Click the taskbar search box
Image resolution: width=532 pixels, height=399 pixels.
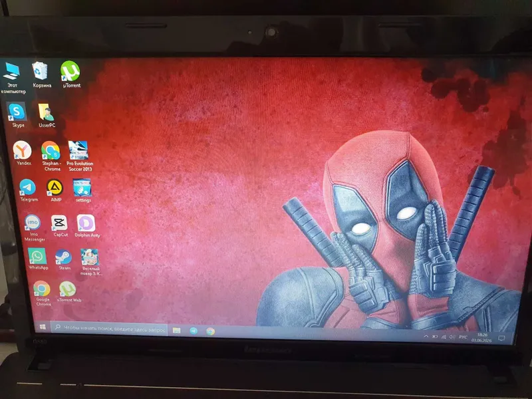[109, 329]
